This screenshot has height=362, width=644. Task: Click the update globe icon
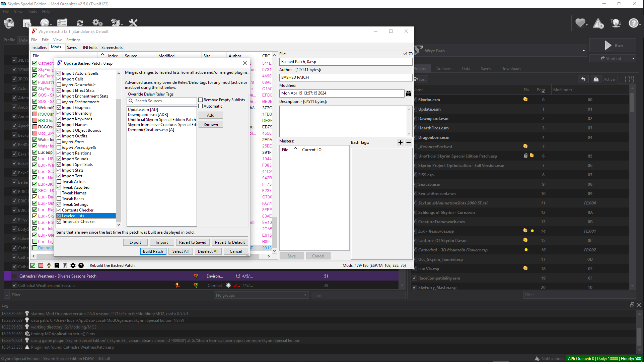[616, 23]
